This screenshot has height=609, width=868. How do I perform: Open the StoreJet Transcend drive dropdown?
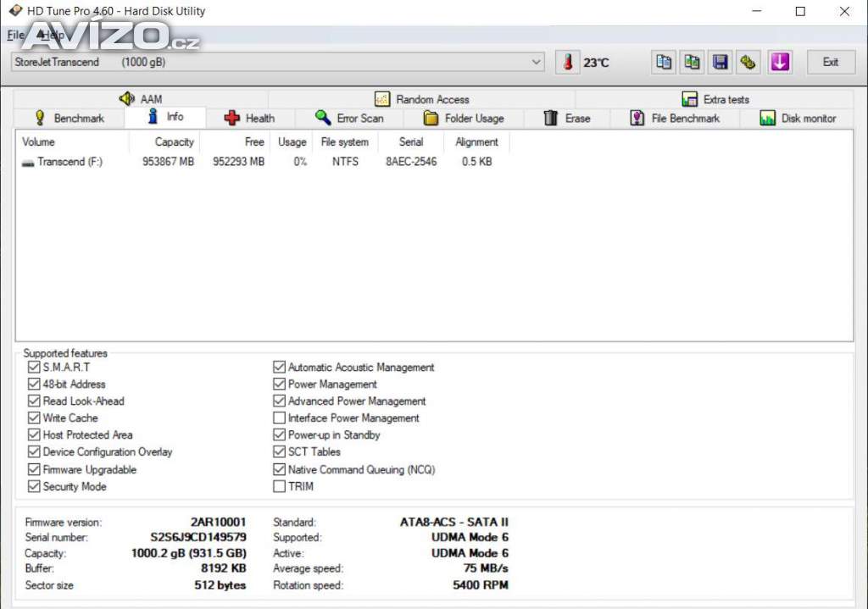277,62
